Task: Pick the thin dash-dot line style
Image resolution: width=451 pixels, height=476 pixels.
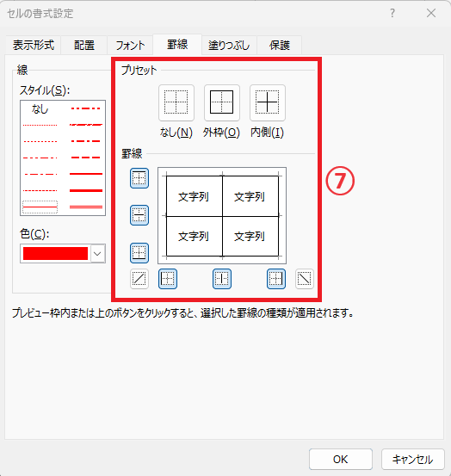Action: pyautogui.click(x=40, y=174)
